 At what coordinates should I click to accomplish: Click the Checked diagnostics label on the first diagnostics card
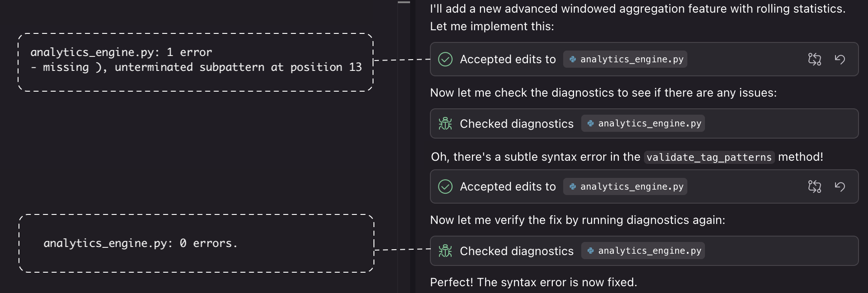[517, 123]
